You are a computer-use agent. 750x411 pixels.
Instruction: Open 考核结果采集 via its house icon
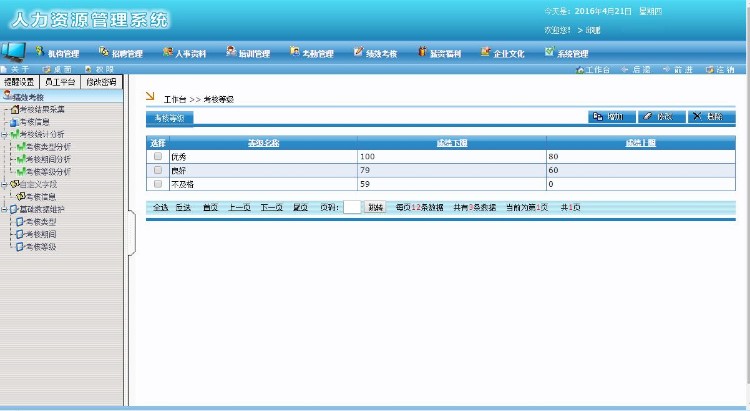(15, 110)
